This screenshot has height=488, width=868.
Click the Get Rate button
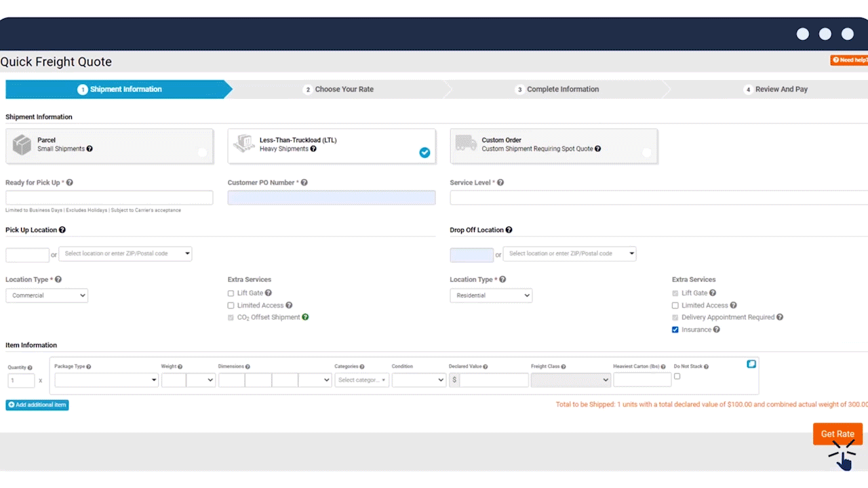(837, 434)
